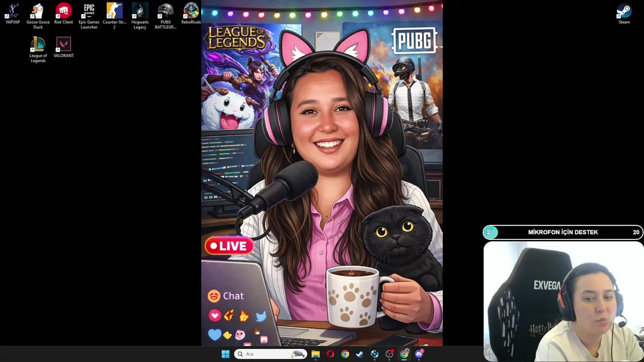
Task: Open League of Legends desktop icon
Action: click(x=38, y=50)
